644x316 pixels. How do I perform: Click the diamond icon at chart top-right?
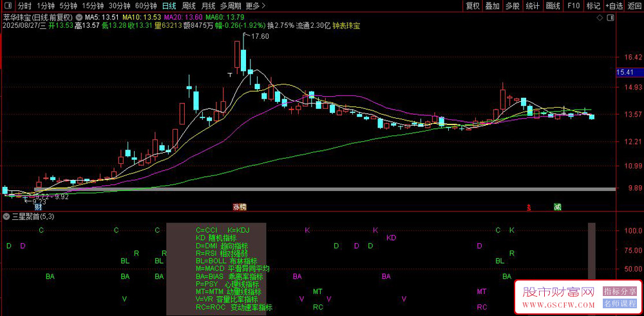599,17
